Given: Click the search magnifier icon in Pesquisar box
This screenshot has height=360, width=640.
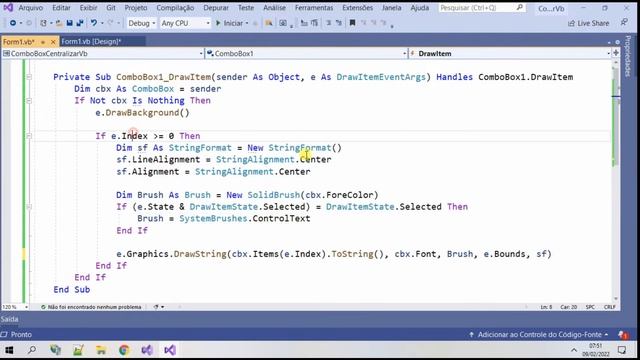Looking at the screenshot, I should (519, 8).
